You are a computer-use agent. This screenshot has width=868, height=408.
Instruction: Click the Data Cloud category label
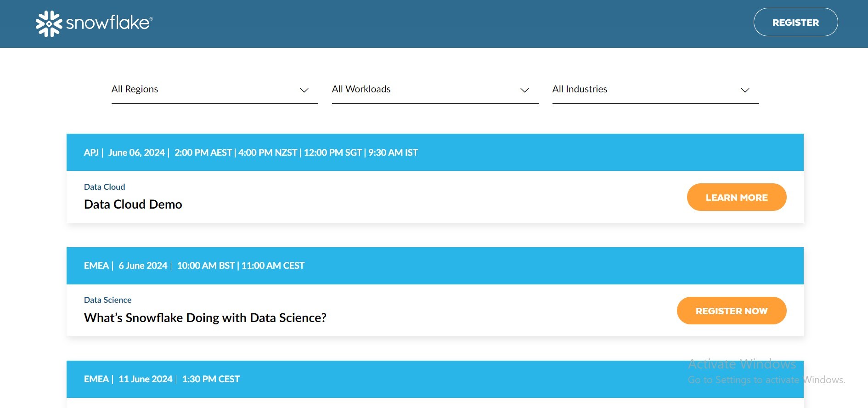point(104,187)
